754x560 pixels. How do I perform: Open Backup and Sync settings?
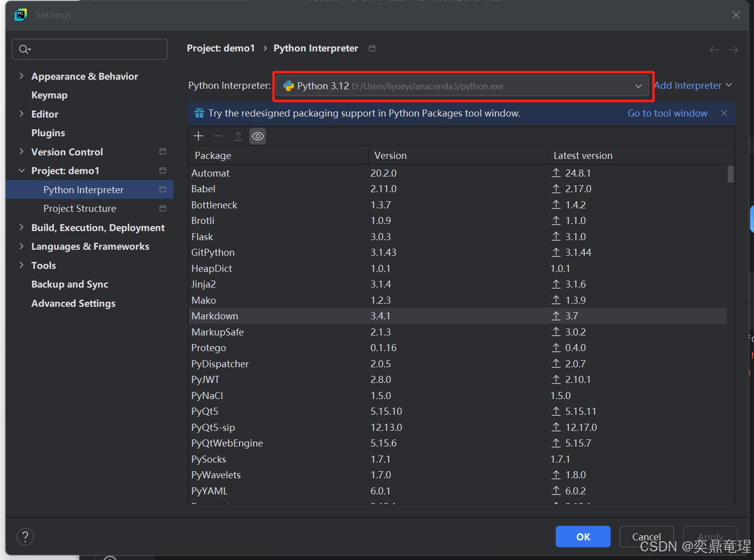[70, 284]
